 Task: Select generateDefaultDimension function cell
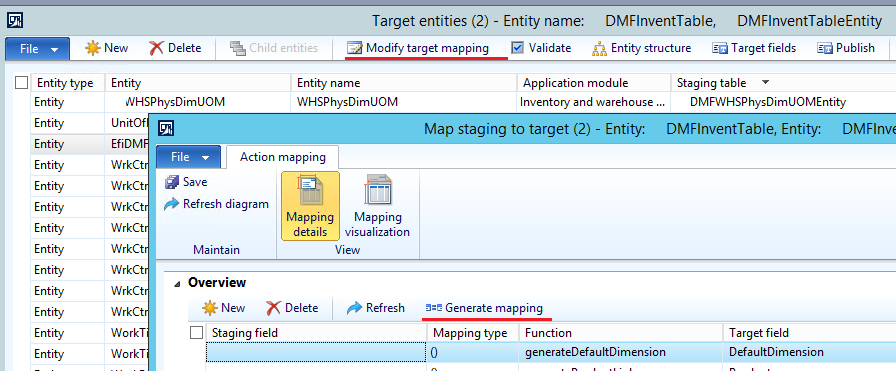pos(621,352)
